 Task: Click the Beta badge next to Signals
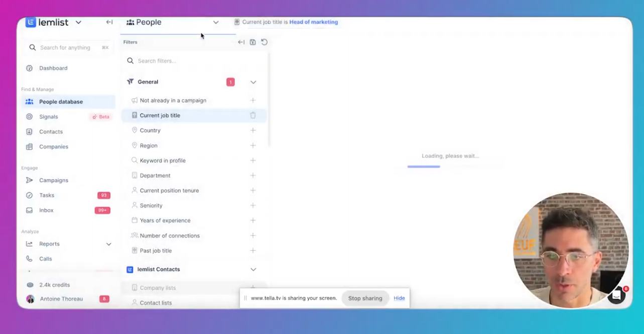pos(100,117)
